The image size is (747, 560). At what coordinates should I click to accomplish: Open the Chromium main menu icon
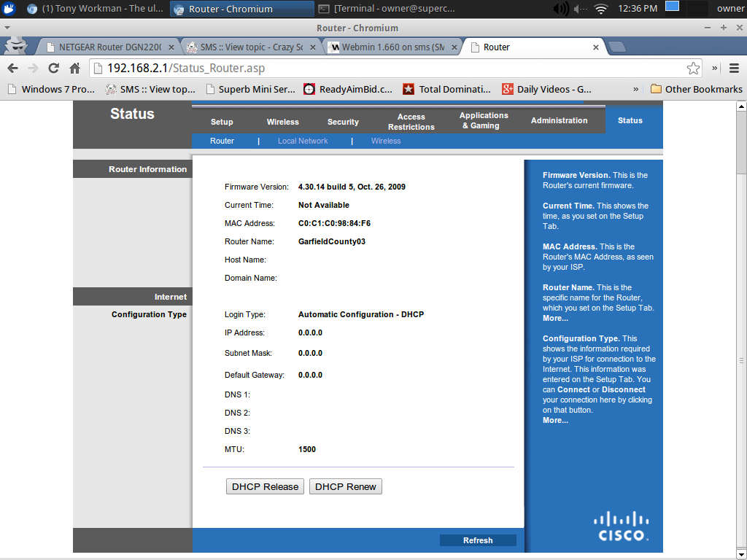pos(733,68)
